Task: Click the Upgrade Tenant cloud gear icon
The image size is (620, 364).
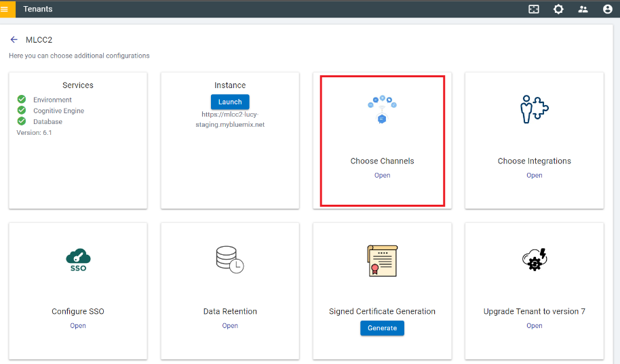Action: click(x=535, y=259)
